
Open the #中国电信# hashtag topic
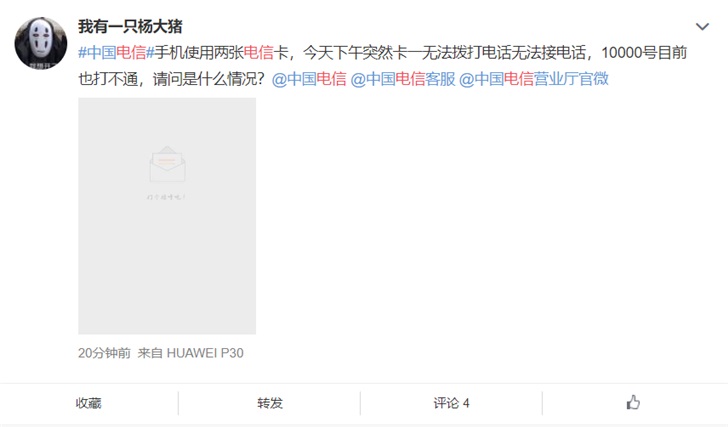[x=116, y=52]
